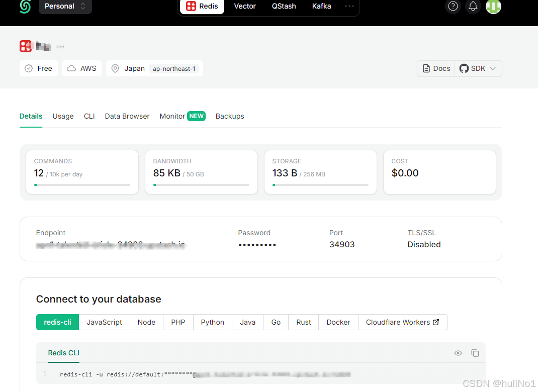
Task: Click the 12 commands count value
Action: point(39,173)
